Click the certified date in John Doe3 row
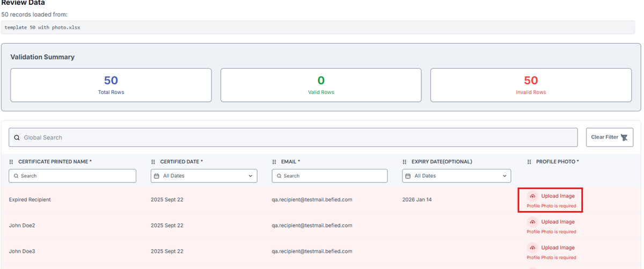Screen dimensions: 644x269 pos(167,251)
